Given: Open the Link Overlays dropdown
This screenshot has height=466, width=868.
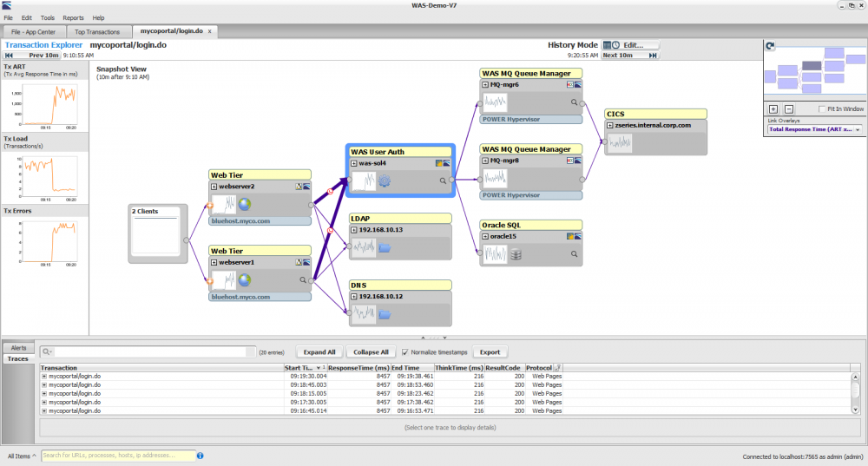Looking at the screenshot, I should point(815,129).
